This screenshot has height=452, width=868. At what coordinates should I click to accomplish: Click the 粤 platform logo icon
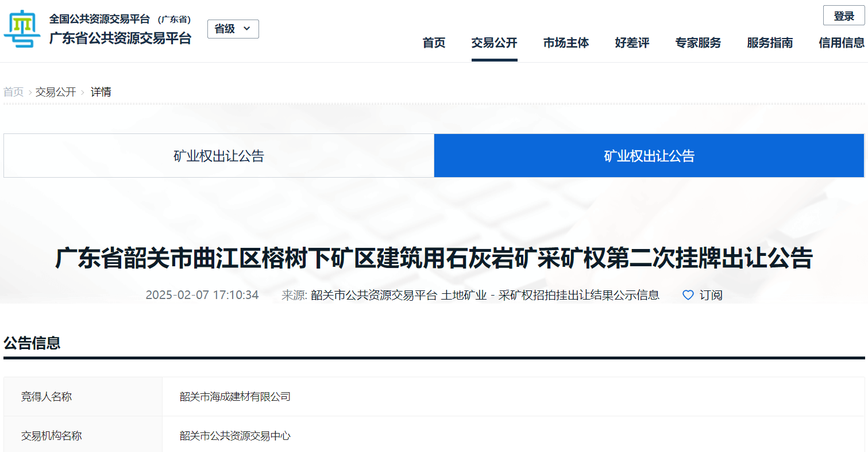click(x=22, y=29)
